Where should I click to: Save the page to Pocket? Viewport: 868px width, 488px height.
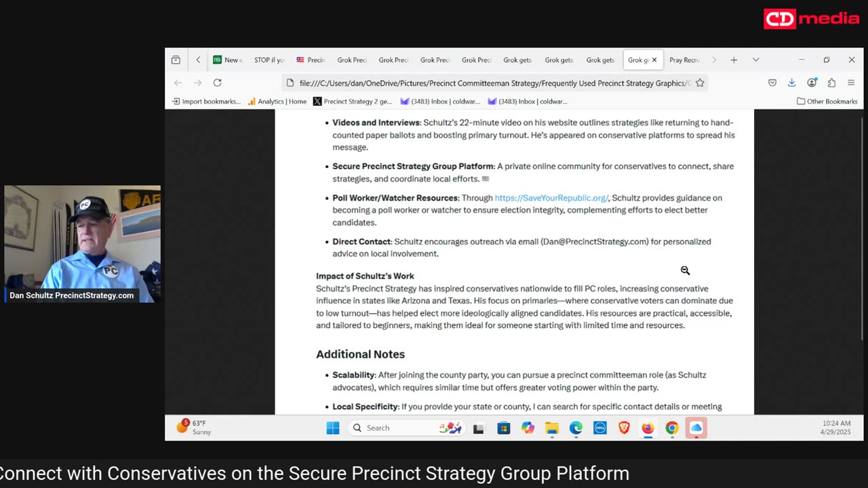pyautogui.click(x=772, y=83)
